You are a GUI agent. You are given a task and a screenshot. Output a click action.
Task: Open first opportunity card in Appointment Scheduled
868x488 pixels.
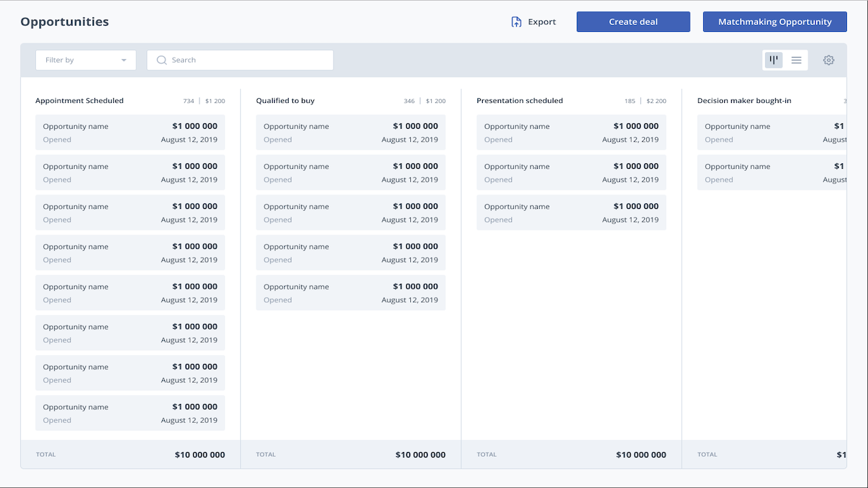pos(130,132)
